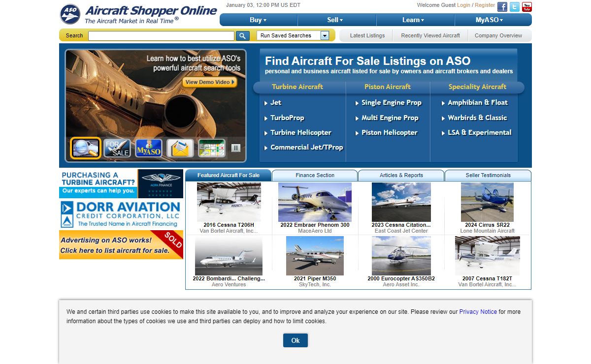Open the ASO Facebook page icon
This screenshot has width=591, height=364.
coord(502,7)
